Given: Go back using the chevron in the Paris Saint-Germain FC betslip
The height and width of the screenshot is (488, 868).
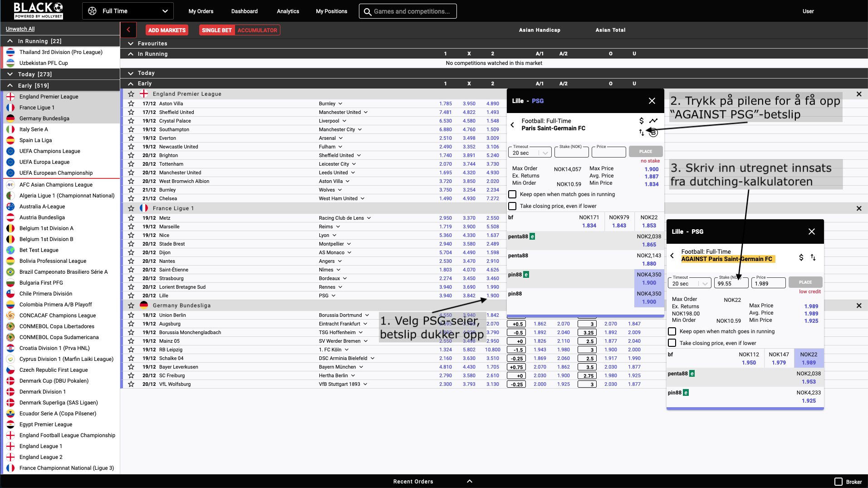Looking at the screenshot, I should point(512,125).
